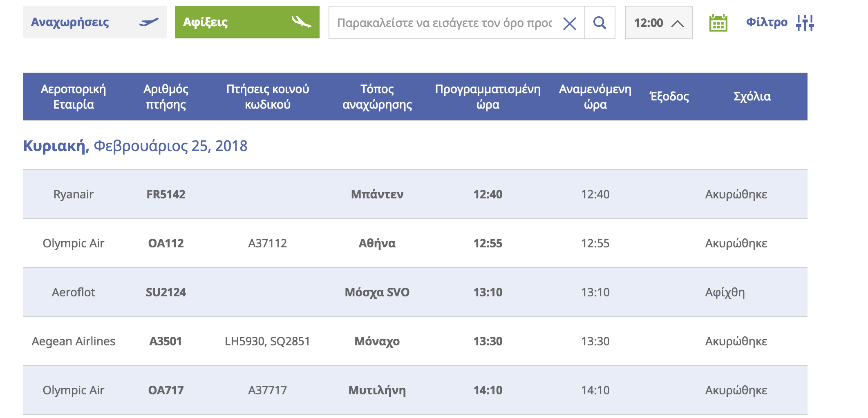
Task: Collapse time selector with chevron arrow
Action: click(x=677, y=24)
